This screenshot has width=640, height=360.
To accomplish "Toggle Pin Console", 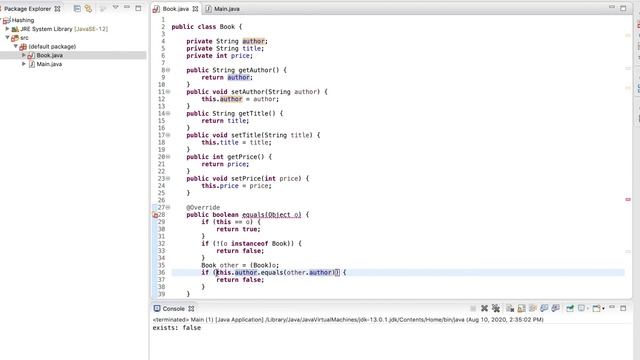I will tap(570, 309).
